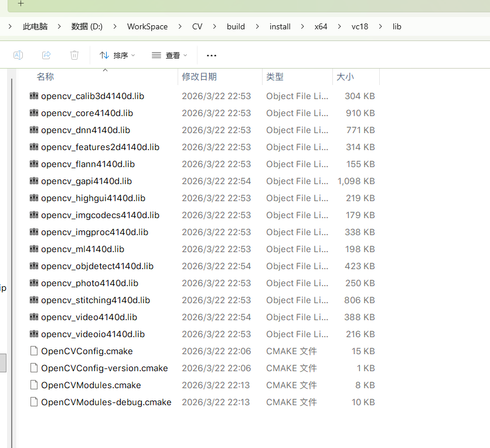Click the delete trash icon
Viewport: 490px width, 448px height.
pos(74,55)
